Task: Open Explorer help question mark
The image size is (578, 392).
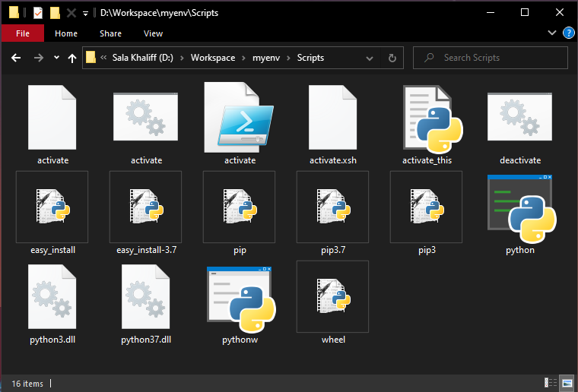Action: pos(568,33)
